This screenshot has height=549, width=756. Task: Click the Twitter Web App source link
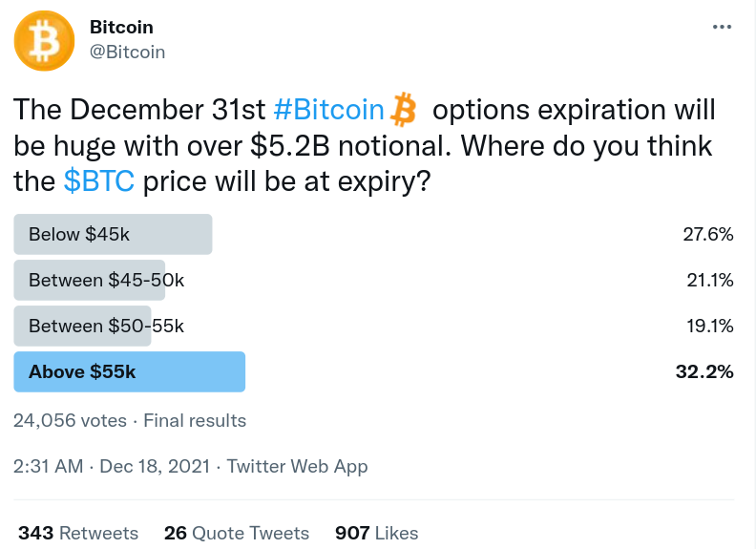tap(298, 466)
